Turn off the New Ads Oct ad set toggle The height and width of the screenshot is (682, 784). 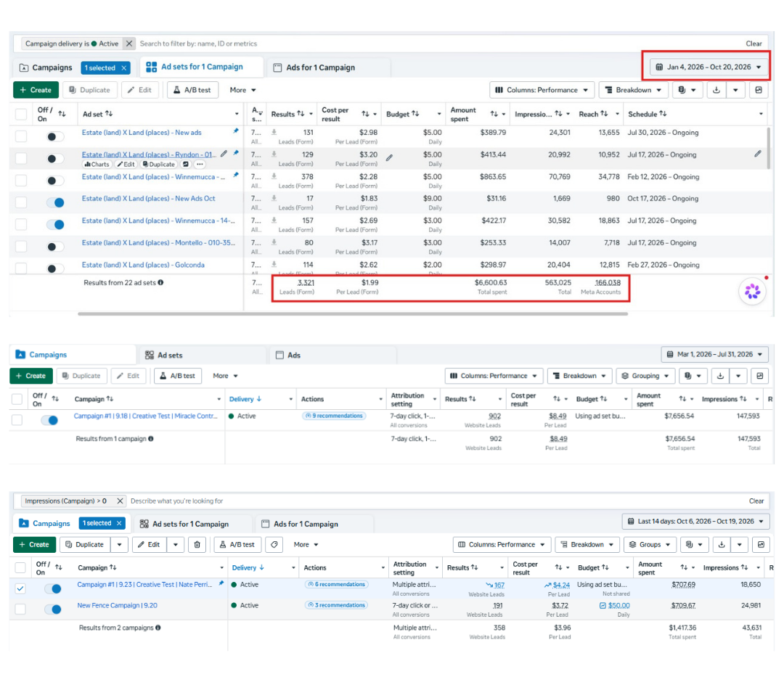click(55, 202)
